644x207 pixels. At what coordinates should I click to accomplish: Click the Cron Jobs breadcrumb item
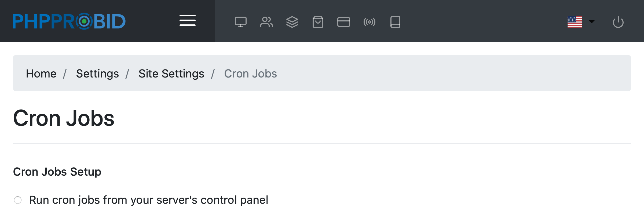tap(250, 73)
